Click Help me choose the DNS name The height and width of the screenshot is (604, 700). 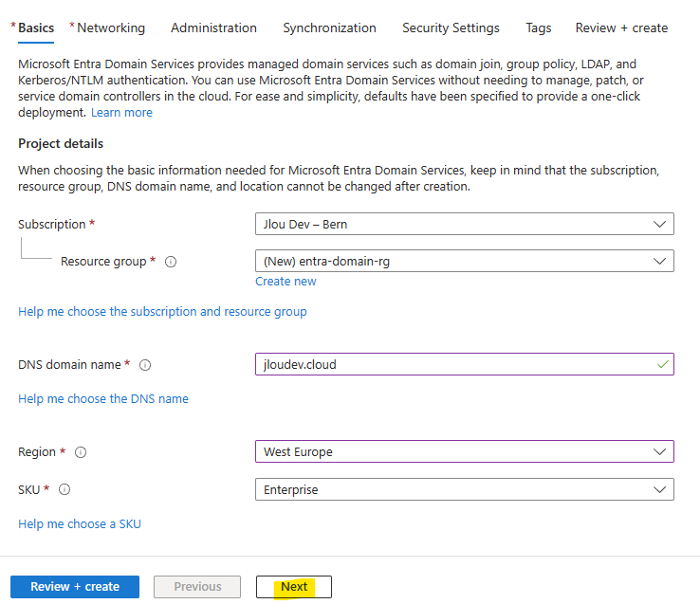[103, 398]
